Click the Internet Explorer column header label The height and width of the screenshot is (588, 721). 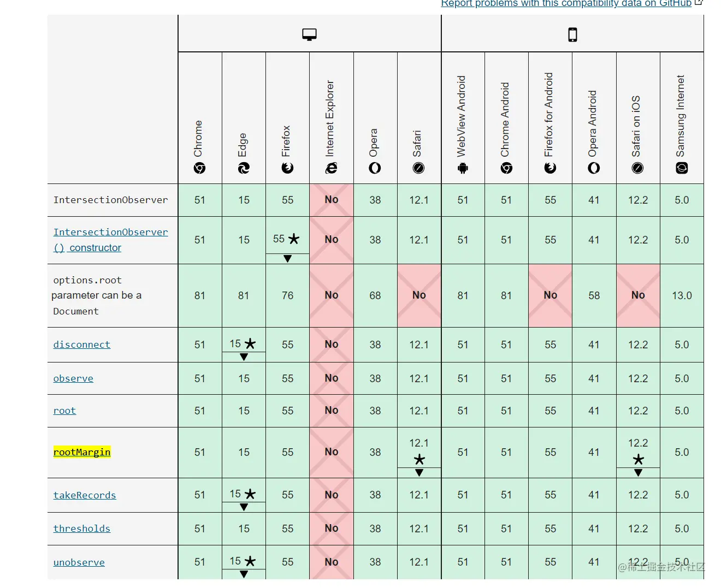(329, 118)
